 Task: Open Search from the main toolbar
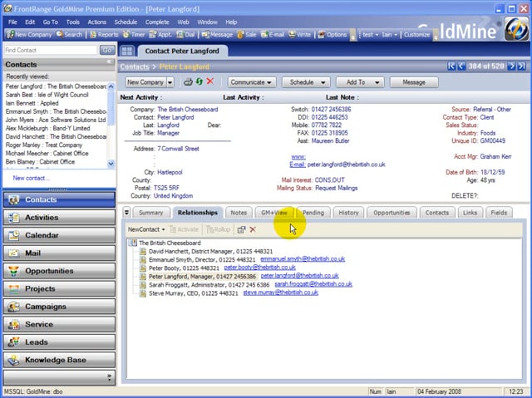[69, 35]
